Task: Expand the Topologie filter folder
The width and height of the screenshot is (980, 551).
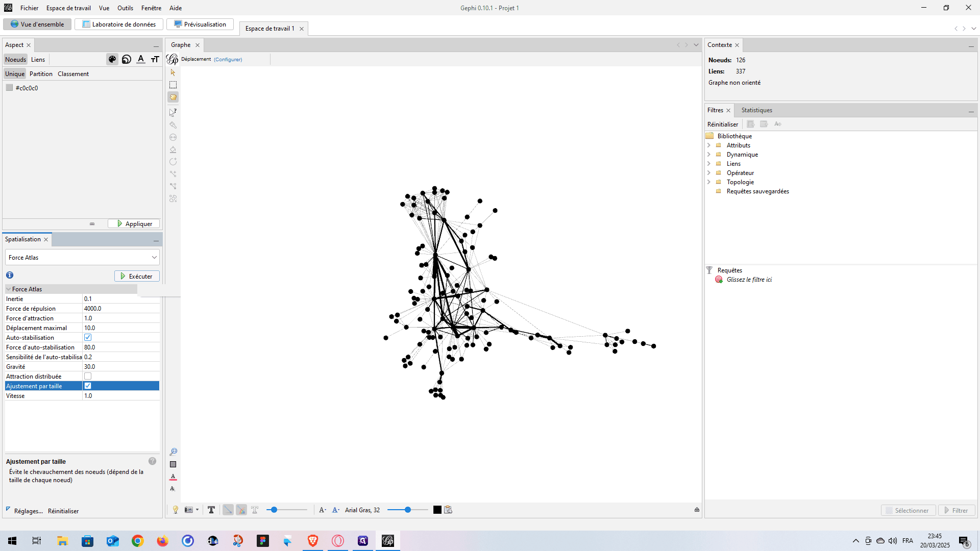Action: pos(709,182)
